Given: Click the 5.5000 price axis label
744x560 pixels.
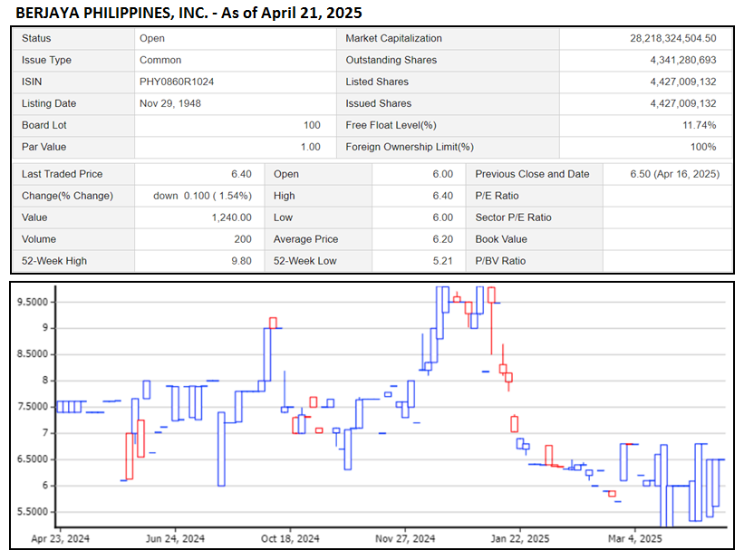Looking at the screenshot, I should [x=33, y=512].
